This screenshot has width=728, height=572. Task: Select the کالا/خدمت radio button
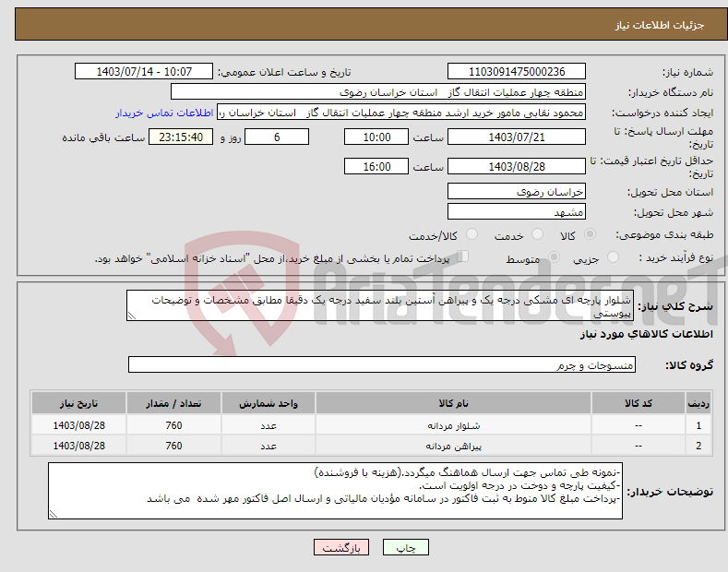[x=471, y=234]
